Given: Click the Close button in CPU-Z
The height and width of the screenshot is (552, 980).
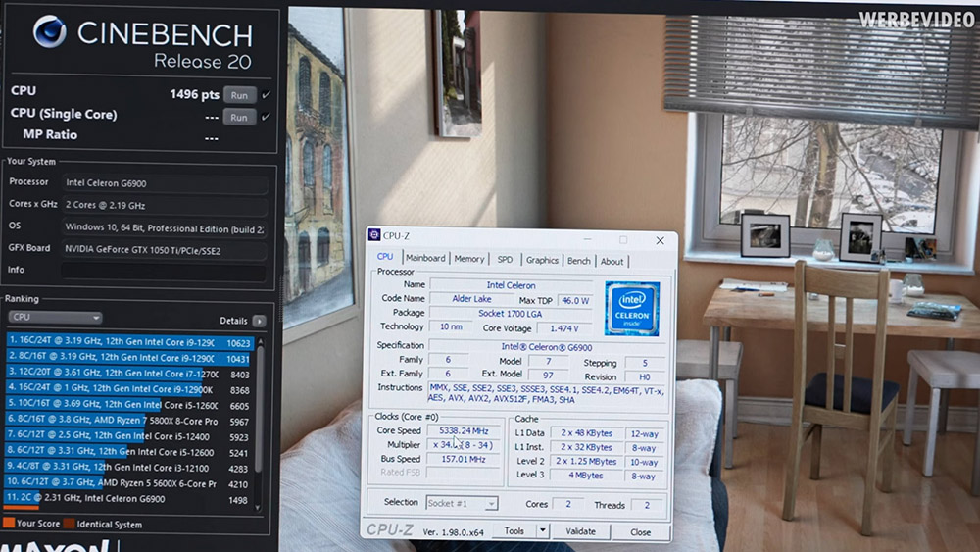Looking at the screenshot, I should pyautogui.click(x=641, y=532).
